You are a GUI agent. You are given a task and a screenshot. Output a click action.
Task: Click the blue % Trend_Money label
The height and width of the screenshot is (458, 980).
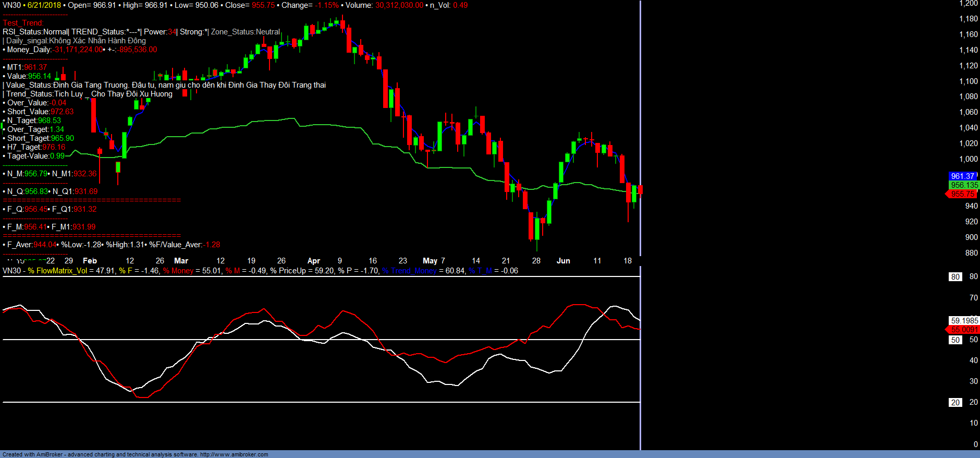tap(409, 271)
